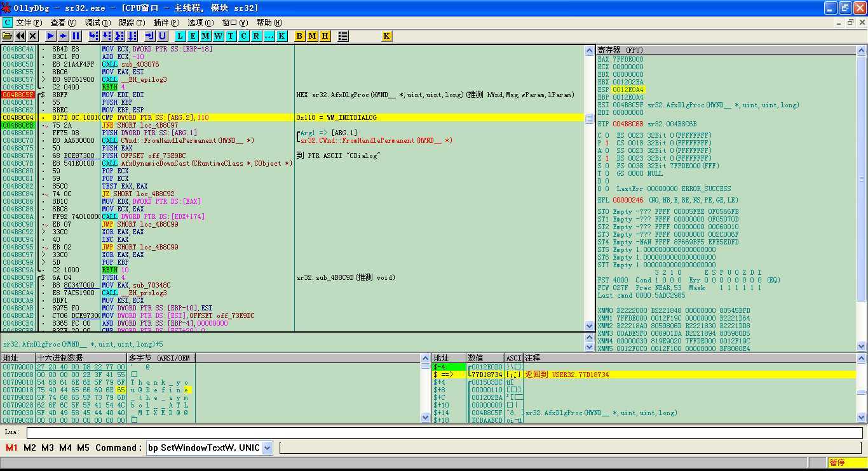Click the CPU window icon in the menu bar
The image size is (868, 471).
7,22
